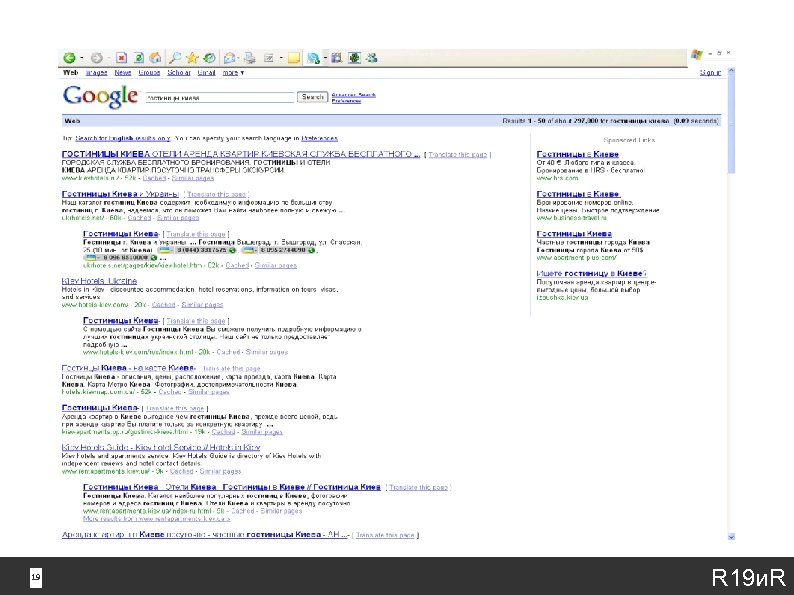
Task: Click the Windows flag logo at toolbar's right end
Action: click(x=697, y=55)
